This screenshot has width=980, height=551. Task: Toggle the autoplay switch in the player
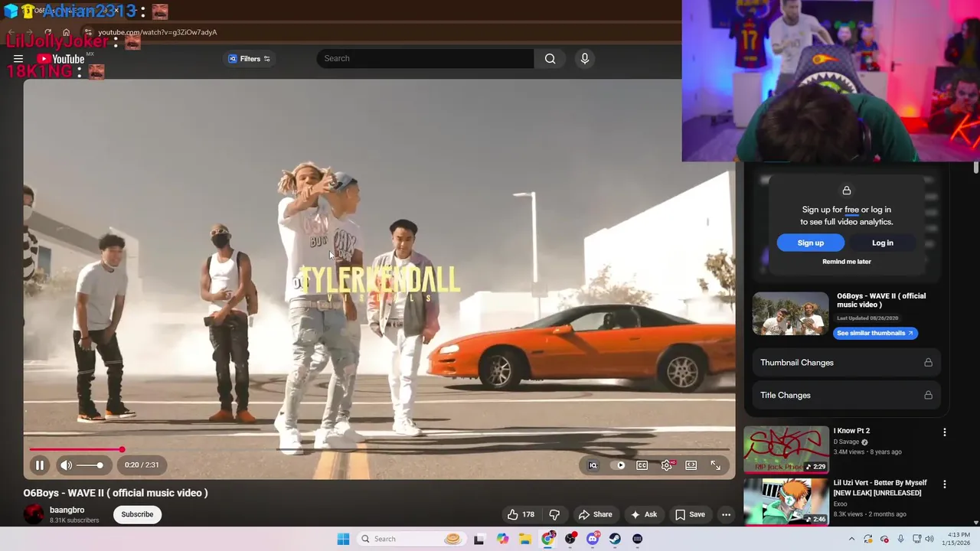click(x=620, y=465)
